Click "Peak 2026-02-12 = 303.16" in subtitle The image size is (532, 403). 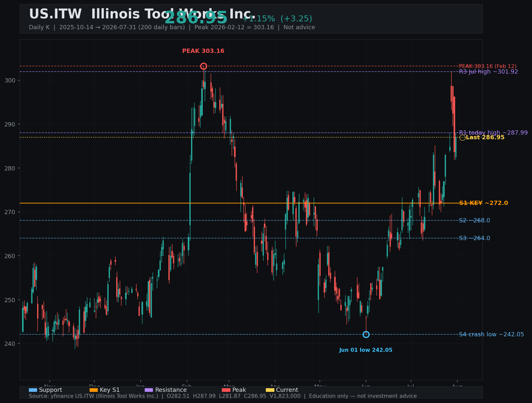click(234, 27)
